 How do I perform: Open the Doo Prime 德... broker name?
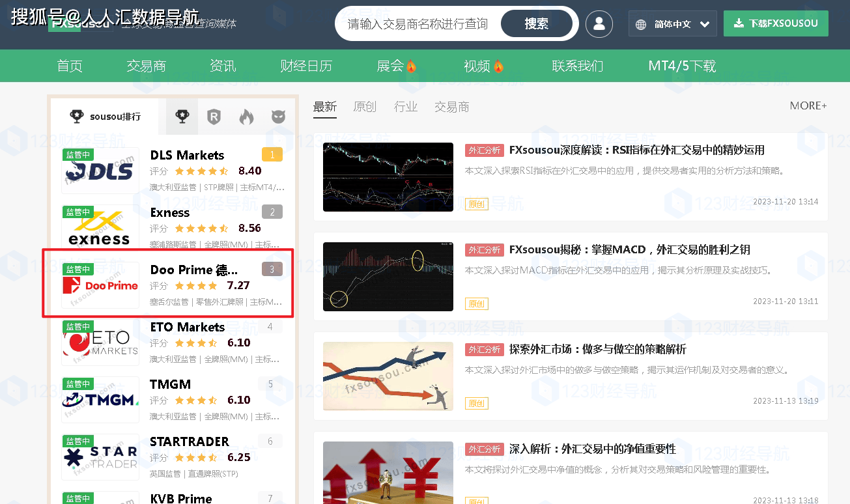coord(194,270)
